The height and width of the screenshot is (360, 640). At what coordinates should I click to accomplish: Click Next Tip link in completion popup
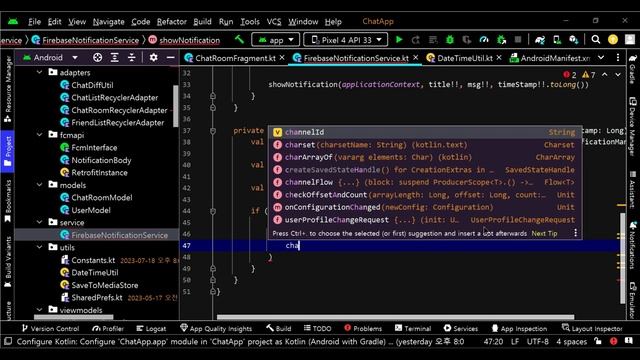(x=544, y=233)
